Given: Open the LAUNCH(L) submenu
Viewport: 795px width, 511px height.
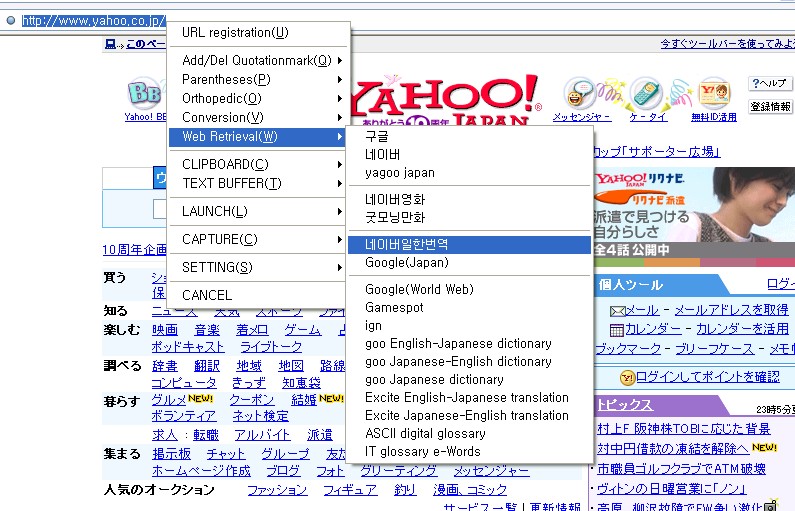Looking at the screenshot, I should click(x=259, y=211).
